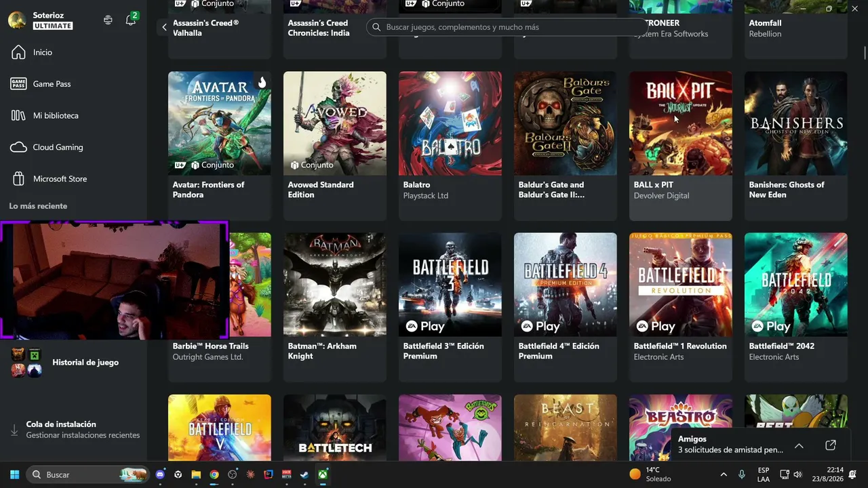Click the Balatro title below the cover
Viewport: 868px width, 488px height.
(417, 185)
